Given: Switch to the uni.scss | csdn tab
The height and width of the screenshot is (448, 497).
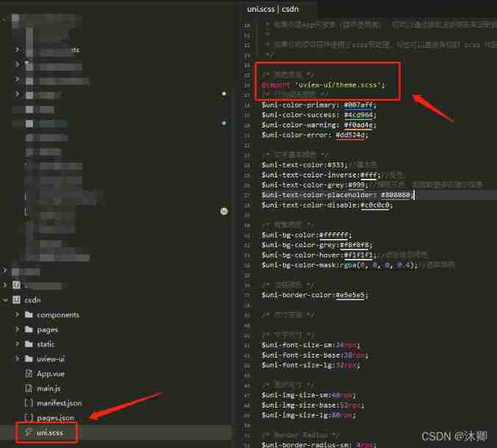Looking at the screenshot, I should (x=273, y=9).
